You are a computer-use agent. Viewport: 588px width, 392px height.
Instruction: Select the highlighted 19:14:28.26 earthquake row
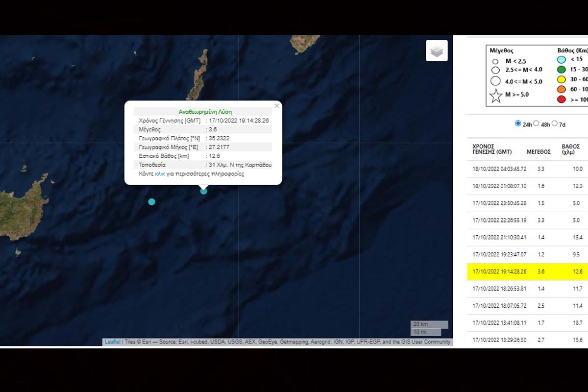[527, 271]
